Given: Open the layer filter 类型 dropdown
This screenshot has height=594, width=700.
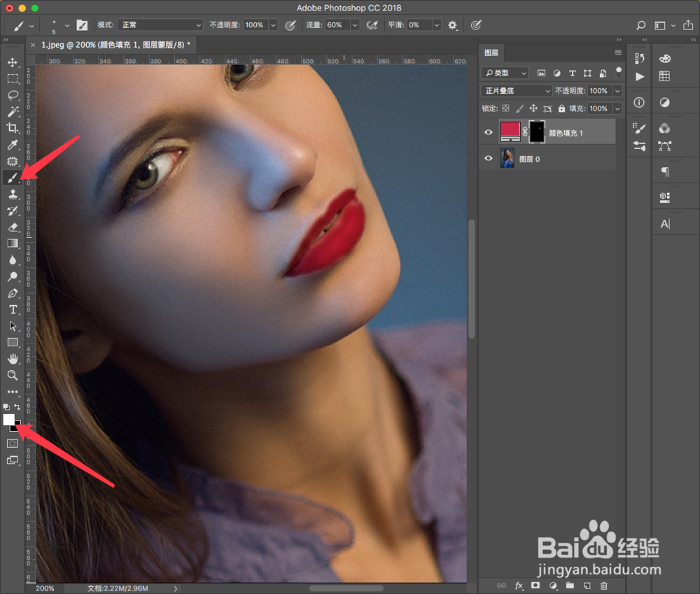Looking at the screenshot, I should click(505, 73).
